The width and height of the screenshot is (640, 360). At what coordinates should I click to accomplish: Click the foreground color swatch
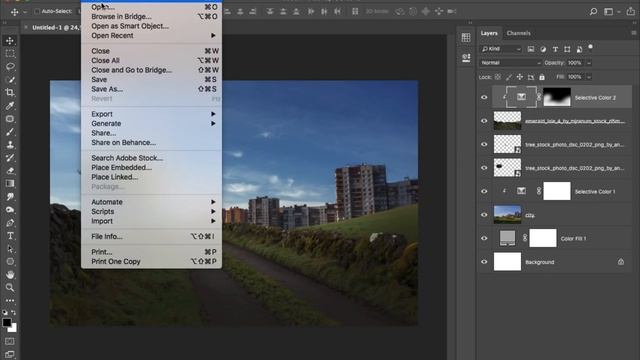coord(7,322)
